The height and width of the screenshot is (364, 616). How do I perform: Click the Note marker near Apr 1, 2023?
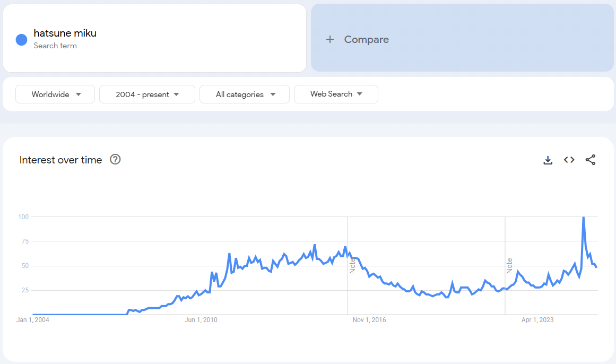click(509, 266)
